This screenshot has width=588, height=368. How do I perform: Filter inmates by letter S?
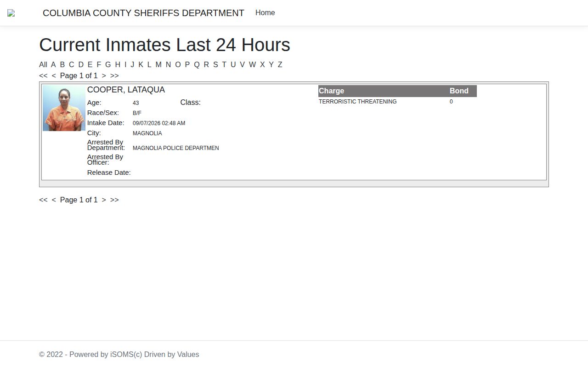pyautogui.click(x=215, y=65)
